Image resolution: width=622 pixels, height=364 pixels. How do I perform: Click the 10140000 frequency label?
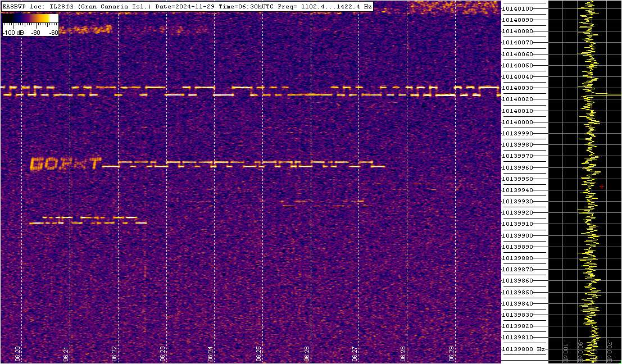(x=517, y=122)
